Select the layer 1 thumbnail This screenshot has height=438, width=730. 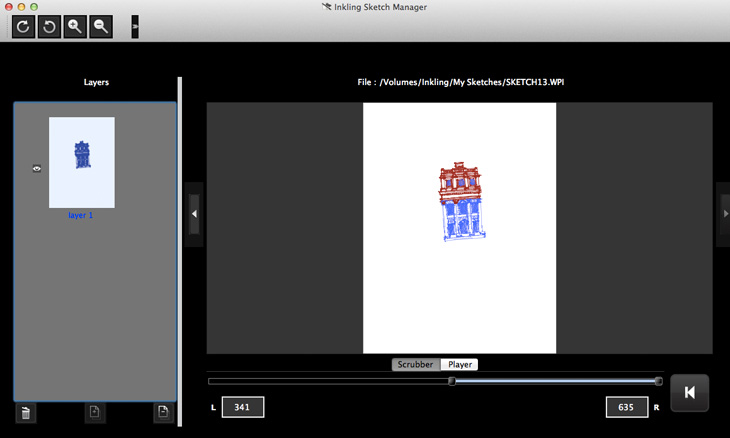tap(82, 162)
